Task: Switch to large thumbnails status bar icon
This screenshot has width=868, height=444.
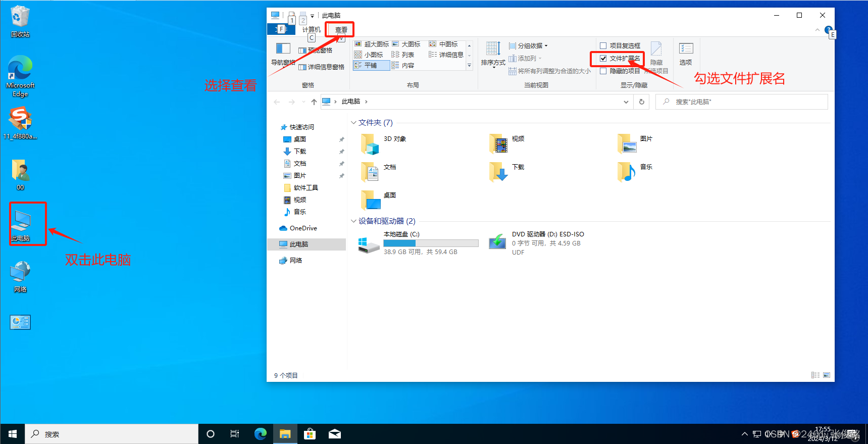Action: pyautogui.click(x=827, y=375)
